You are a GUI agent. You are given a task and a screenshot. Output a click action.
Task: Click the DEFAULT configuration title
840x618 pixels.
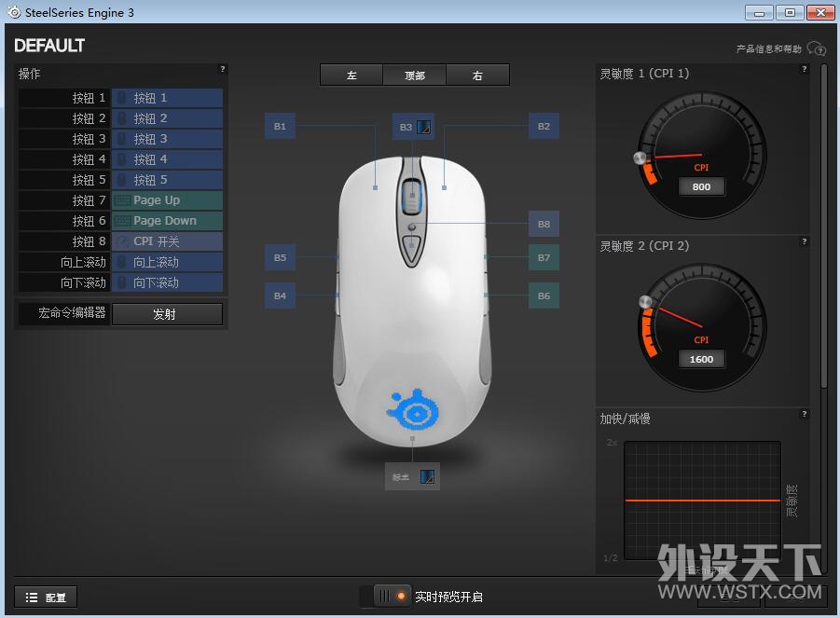coord(49,46)
